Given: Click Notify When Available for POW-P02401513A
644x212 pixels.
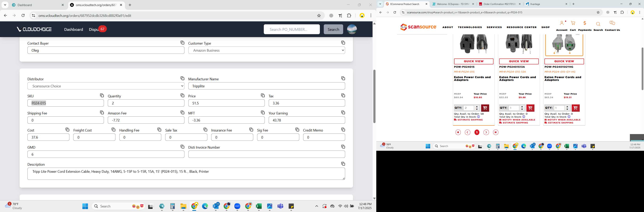Looking at the screenshot, I should click(x=517, y=120).
